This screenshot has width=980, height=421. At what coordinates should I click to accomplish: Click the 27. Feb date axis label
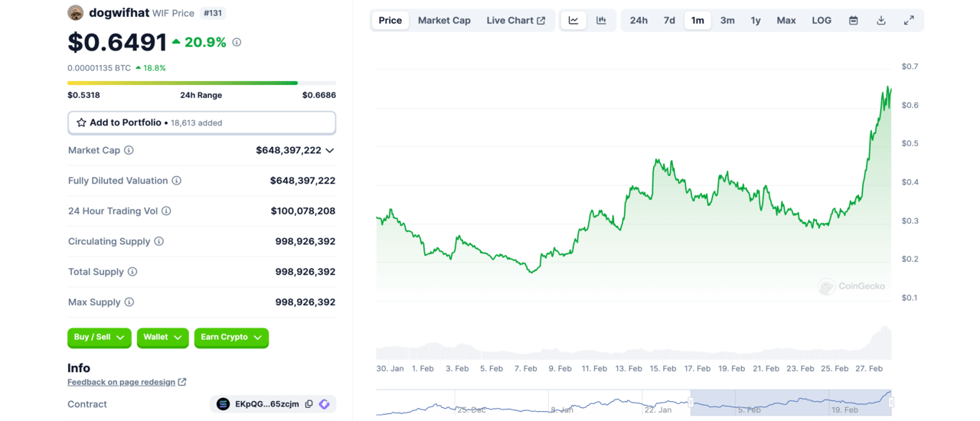[869, 368]
